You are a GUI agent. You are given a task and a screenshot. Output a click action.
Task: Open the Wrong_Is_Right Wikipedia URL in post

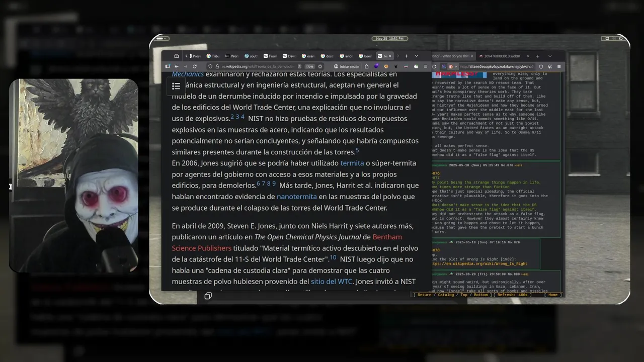479,263
